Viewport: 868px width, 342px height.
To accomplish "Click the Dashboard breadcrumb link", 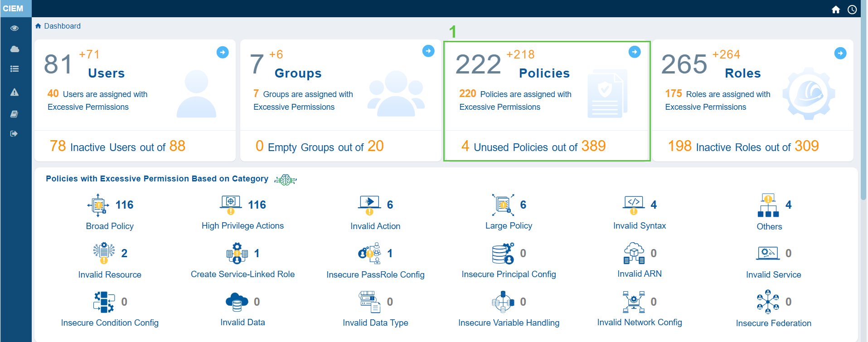I will [62, 26].
